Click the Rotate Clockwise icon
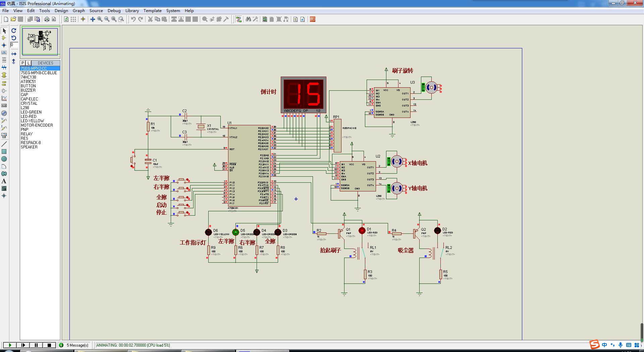644x352 pixels. pos(14,31)
